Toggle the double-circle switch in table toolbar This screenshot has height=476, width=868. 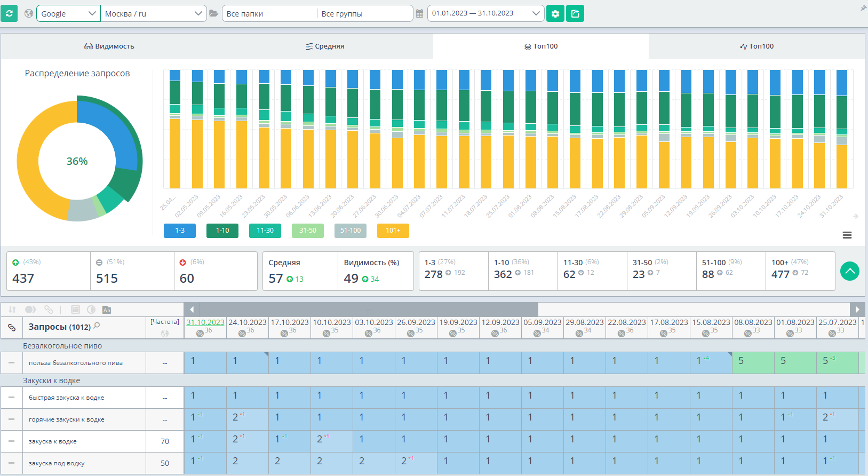30,310
